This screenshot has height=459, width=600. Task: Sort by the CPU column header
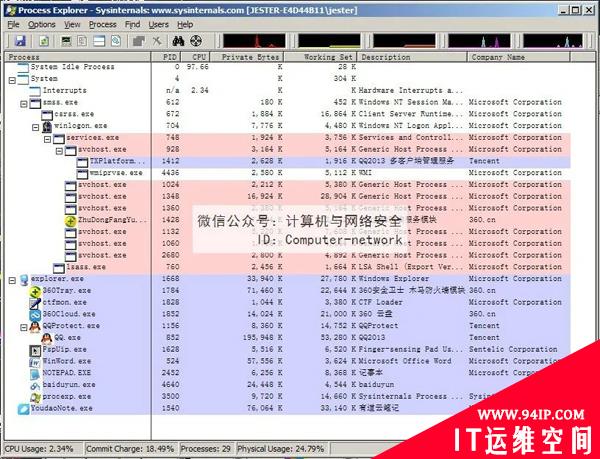point(195,57)
